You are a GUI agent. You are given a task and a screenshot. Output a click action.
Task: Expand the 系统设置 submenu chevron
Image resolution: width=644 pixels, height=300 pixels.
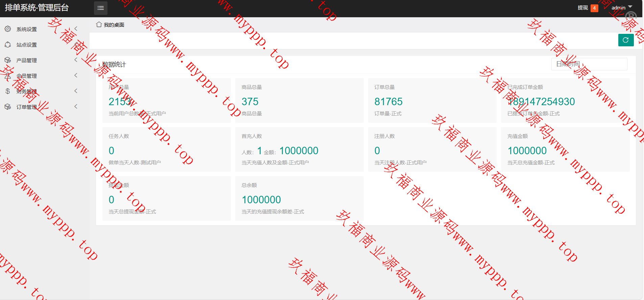click(76, 29)
